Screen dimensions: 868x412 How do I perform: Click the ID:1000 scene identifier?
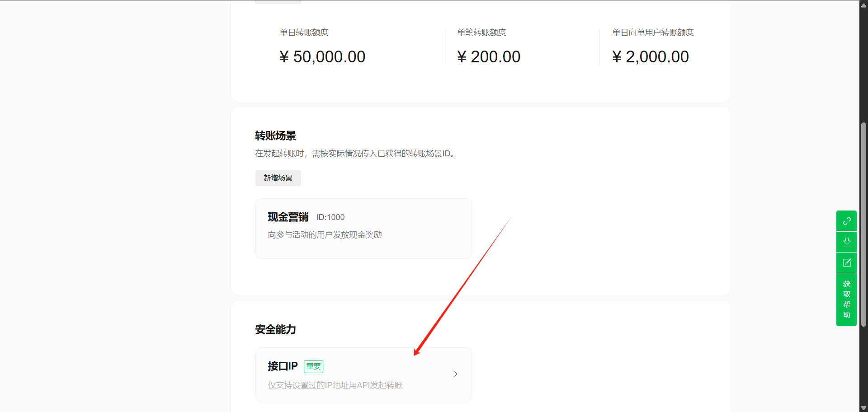(x=330, y=217)
